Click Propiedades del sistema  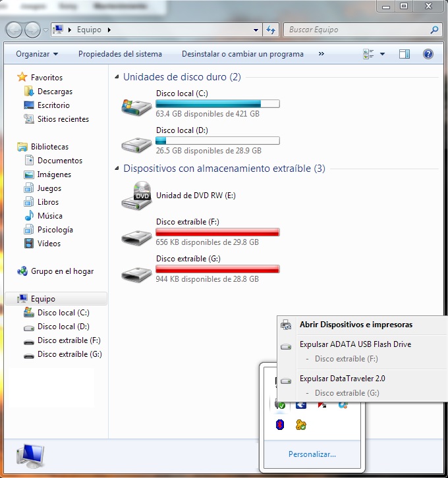120,54
